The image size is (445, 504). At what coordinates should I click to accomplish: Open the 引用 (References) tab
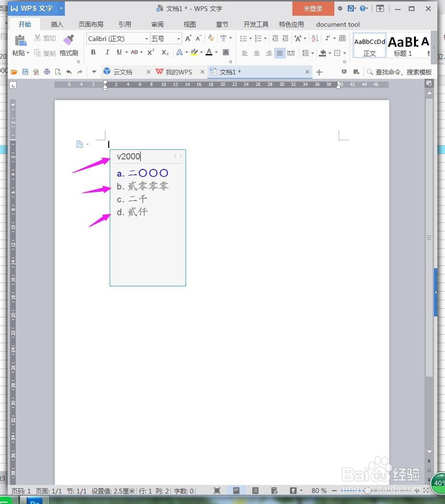pos(124,24)
